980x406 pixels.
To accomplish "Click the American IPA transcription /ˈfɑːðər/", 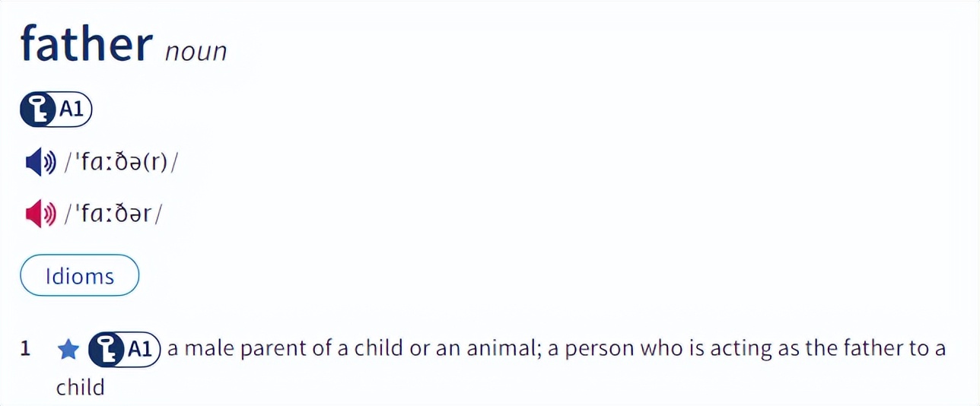I will [113, 215].
